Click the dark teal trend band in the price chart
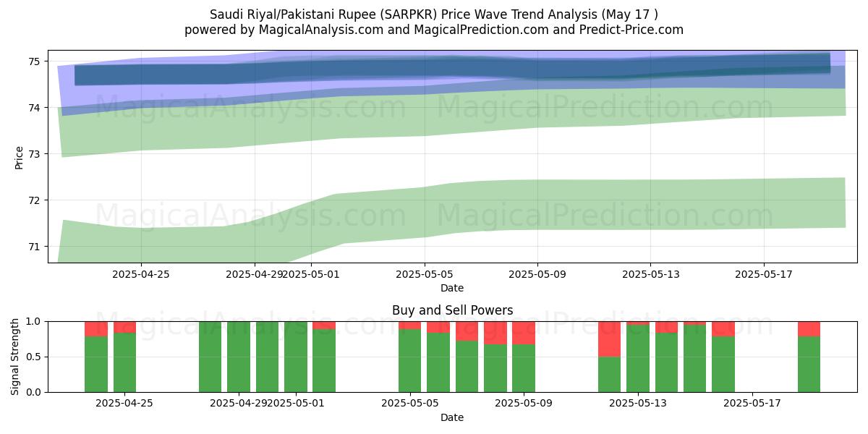868x434 pixels. click(452, 69)
